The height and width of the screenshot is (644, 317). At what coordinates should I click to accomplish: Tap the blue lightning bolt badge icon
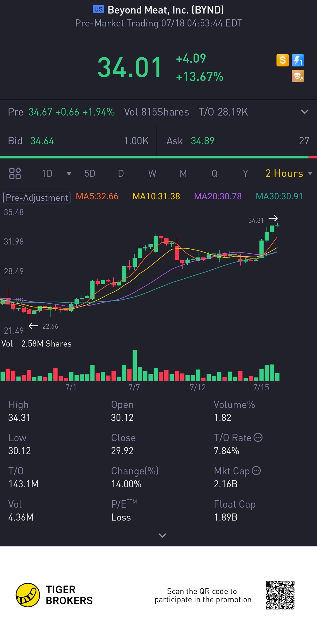click(298, 60)
